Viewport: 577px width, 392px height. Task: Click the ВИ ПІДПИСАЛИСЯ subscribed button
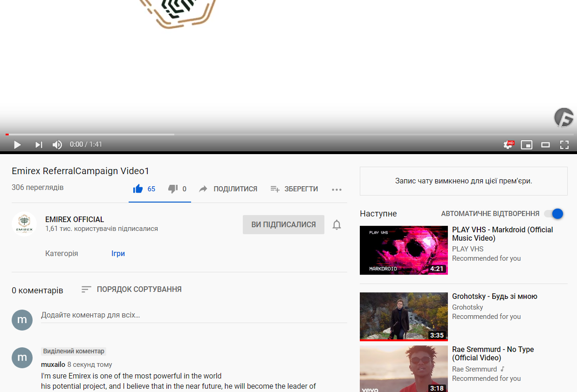pos(283,224)
